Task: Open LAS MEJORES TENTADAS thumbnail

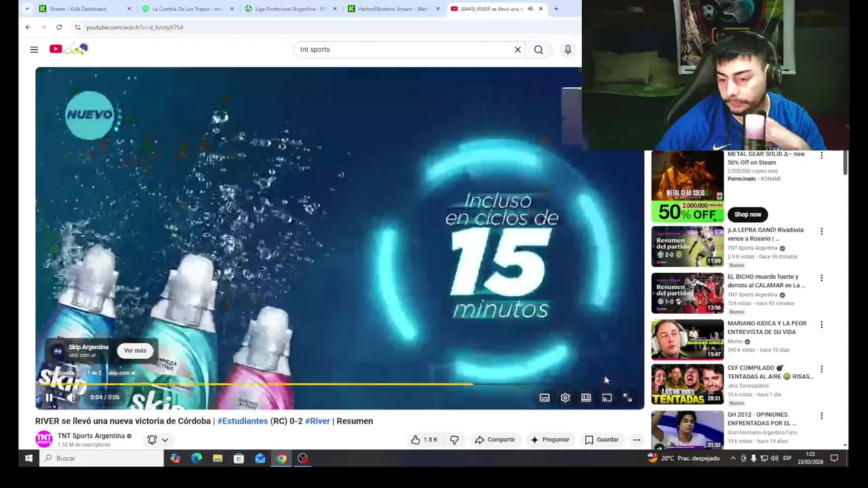Action: pos(688,385)
